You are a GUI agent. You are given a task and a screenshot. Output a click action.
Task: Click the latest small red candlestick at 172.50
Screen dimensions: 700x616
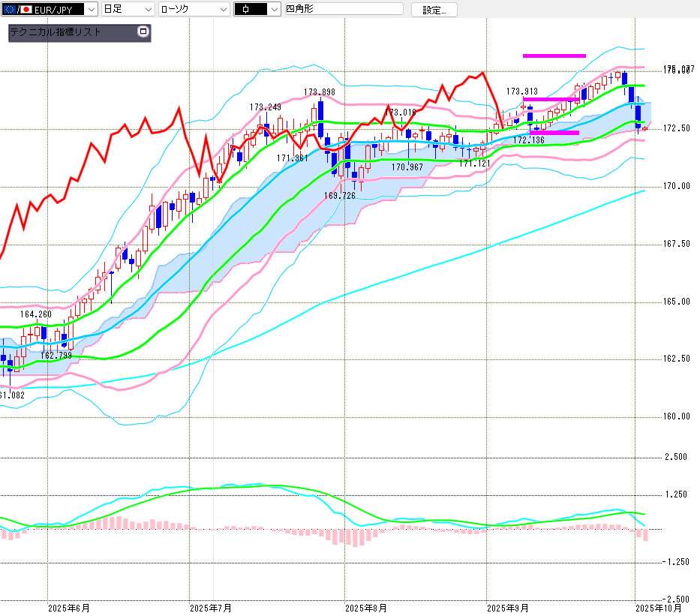[x=644, y=129]
